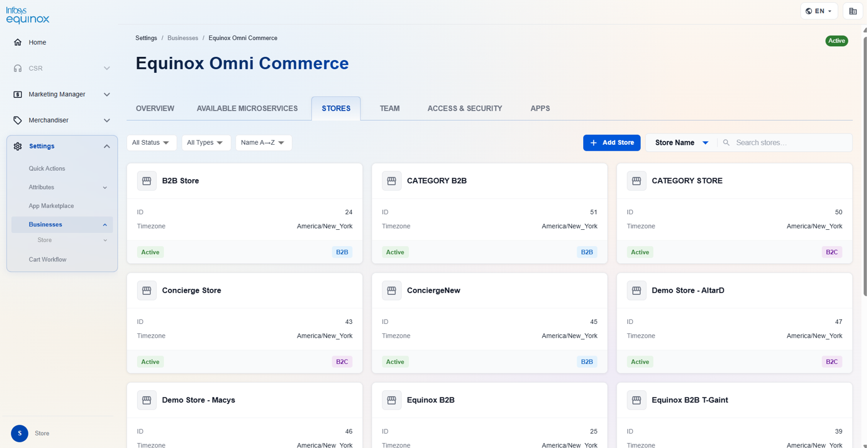Screen dimensions: 868x448
Task: Open Cart Workflow in sidebar
Action: pos(47,260)
